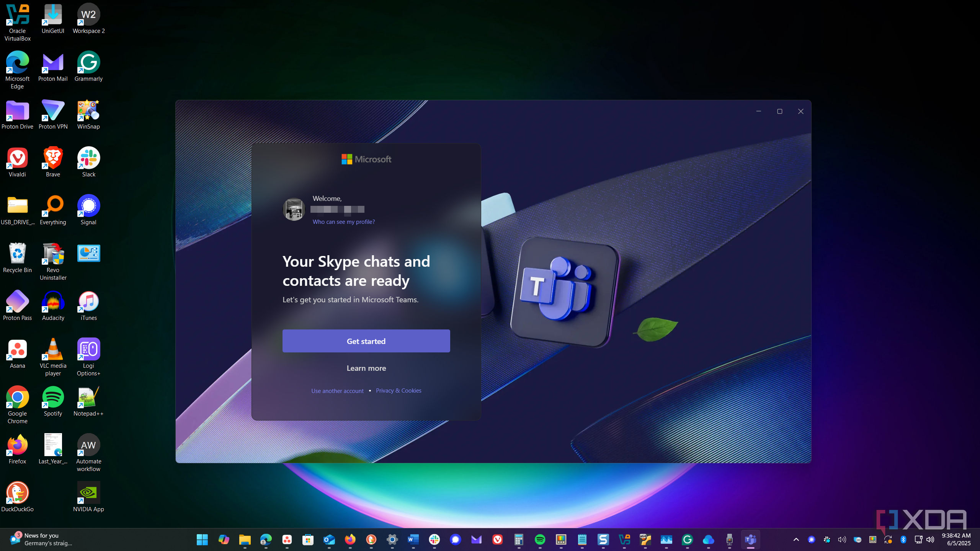The image size is (980, 551).
Task: Open the NVIDIA App desktop shortcut
Action: [x=88, y=493]
